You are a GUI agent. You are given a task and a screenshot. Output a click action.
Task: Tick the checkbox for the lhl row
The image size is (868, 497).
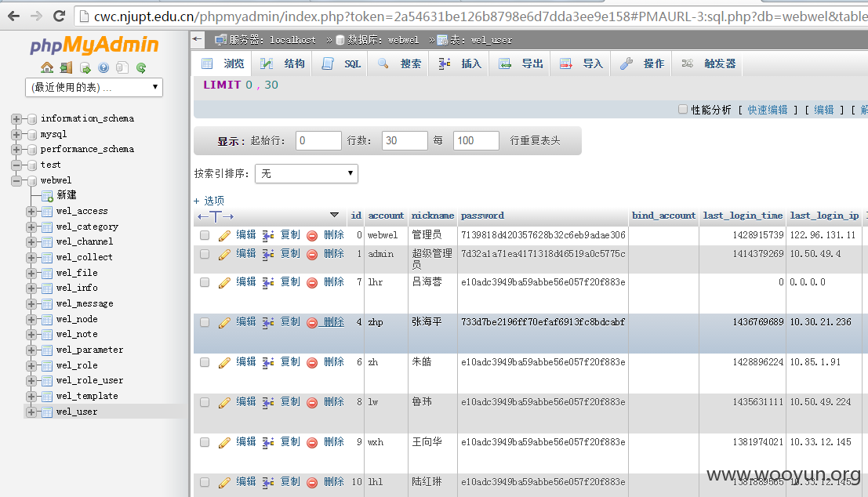tap(205, 482)
